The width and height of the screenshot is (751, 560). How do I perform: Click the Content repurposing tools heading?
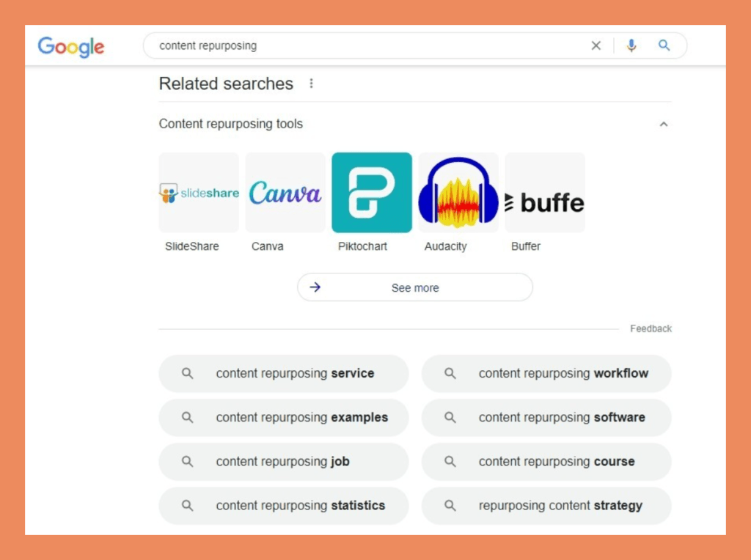click(x=231, y=124)
